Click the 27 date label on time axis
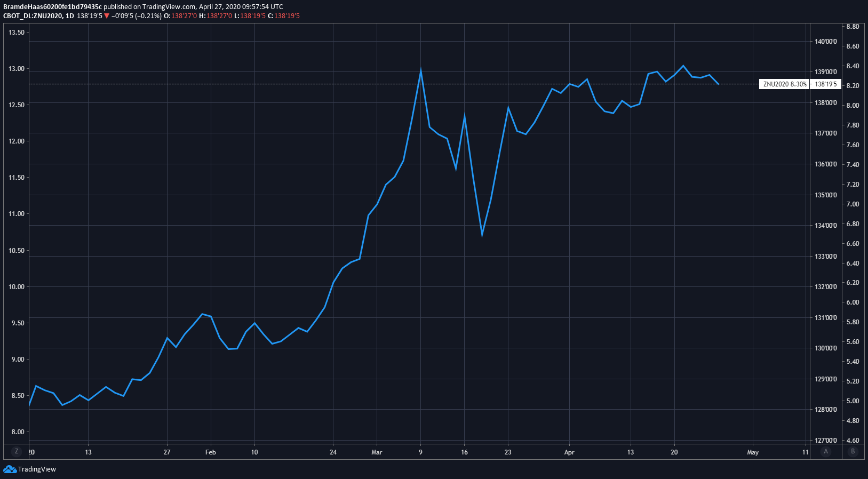The image size is (868, 479). (167, 452)
